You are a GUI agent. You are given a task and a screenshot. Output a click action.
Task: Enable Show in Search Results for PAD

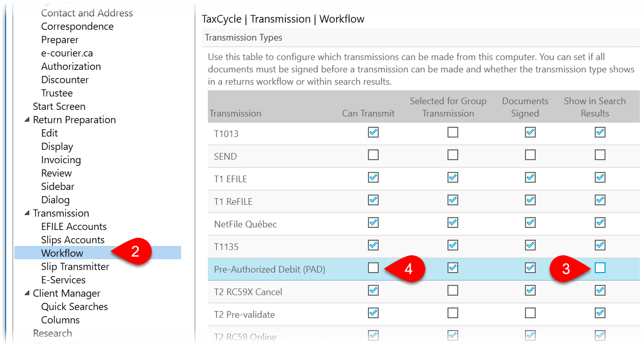(600, 268)
